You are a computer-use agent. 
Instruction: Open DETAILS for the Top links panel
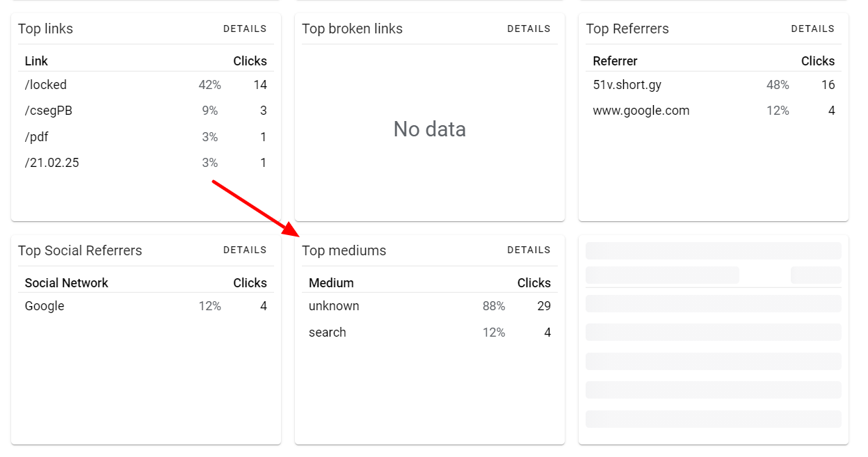click(245, 29)
